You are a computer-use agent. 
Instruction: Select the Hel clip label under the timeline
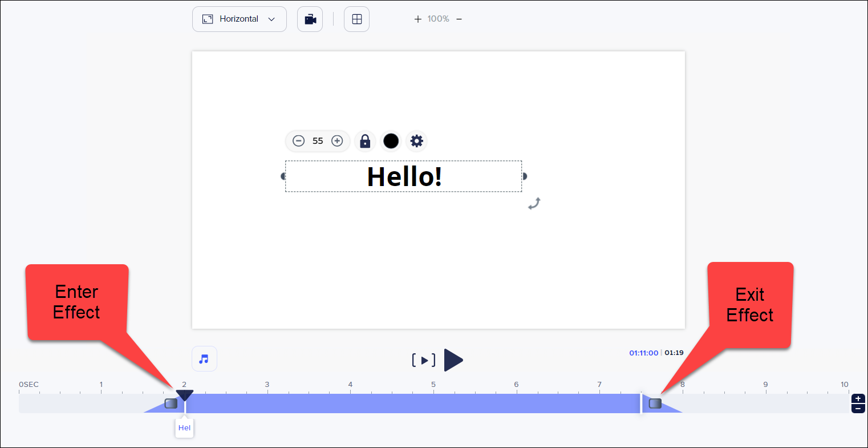(184, 427)
